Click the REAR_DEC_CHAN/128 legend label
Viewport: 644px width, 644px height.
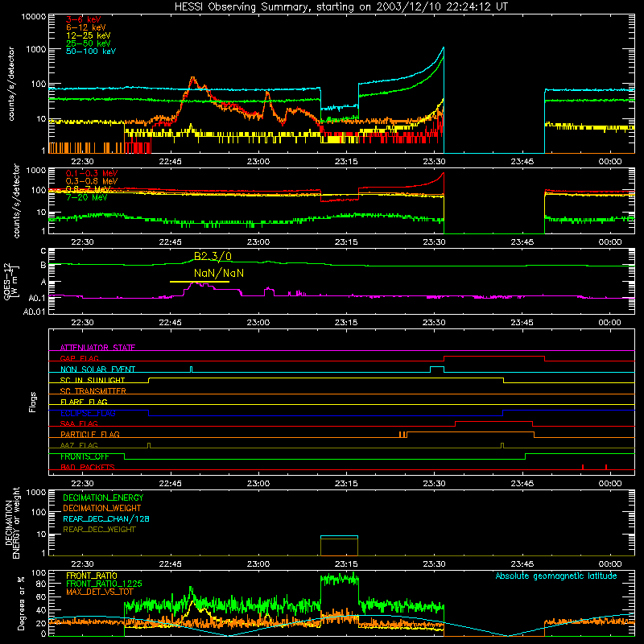click(106, 518)
